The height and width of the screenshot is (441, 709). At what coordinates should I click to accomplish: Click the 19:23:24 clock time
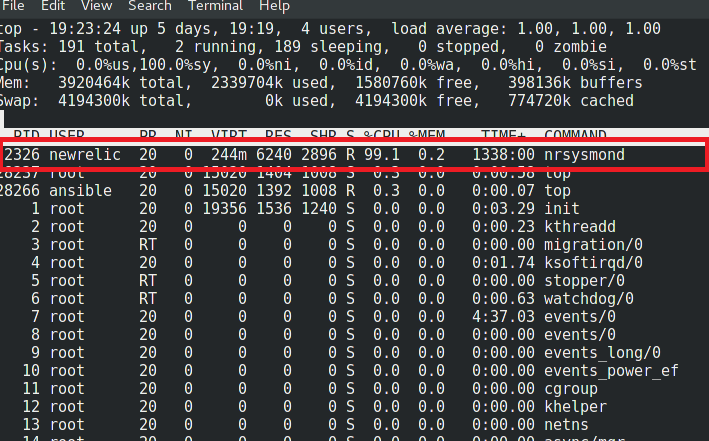click(x=85, y=29)
